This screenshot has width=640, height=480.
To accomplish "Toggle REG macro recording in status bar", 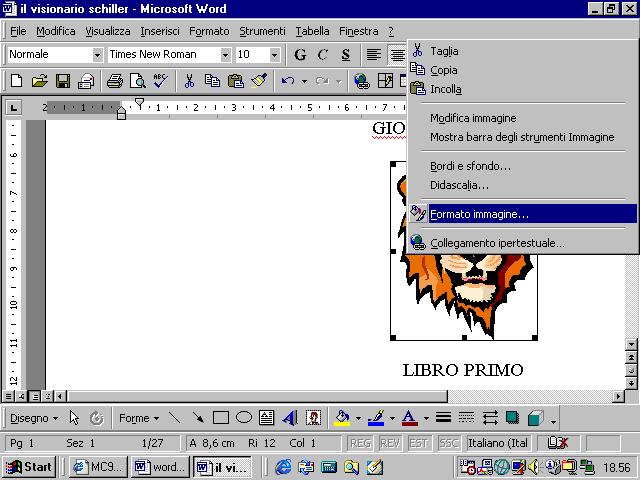I will (x=360, y=443).
